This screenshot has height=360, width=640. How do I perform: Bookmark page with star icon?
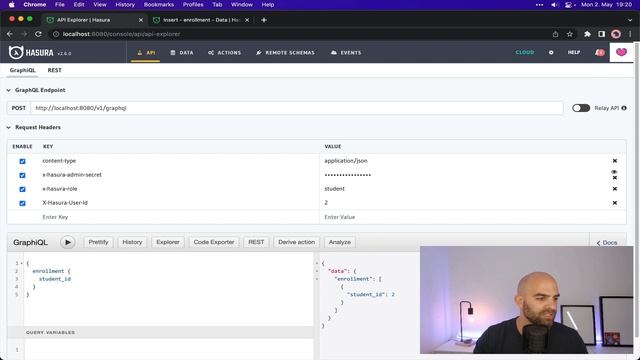point(570,34)
